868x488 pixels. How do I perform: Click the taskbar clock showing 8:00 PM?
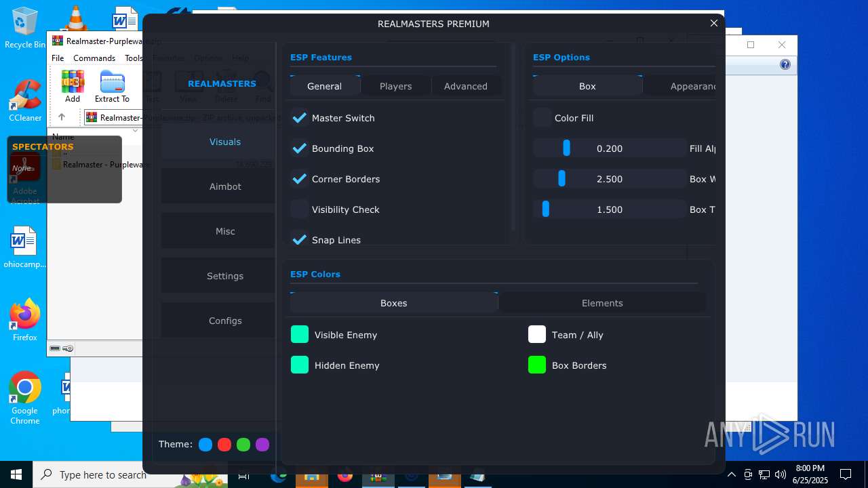tap(810, 474)
